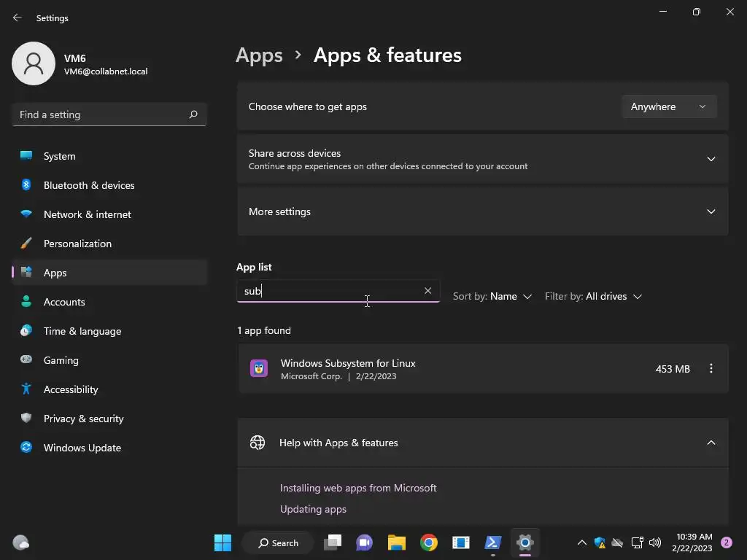The height and width of the screenshot is (560, 747).
Task: Open the Installing web apps from Microsoft link
Action: 358,488
